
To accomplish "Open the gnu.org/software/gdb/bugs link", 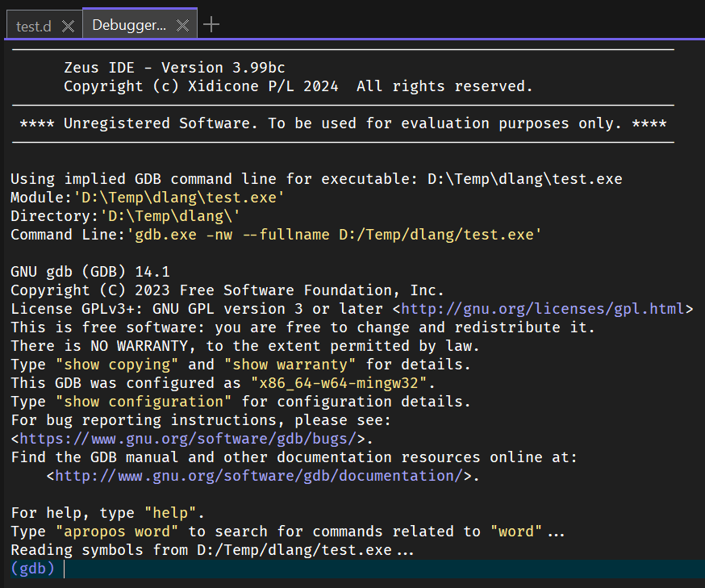I will (x=189, y=439).
